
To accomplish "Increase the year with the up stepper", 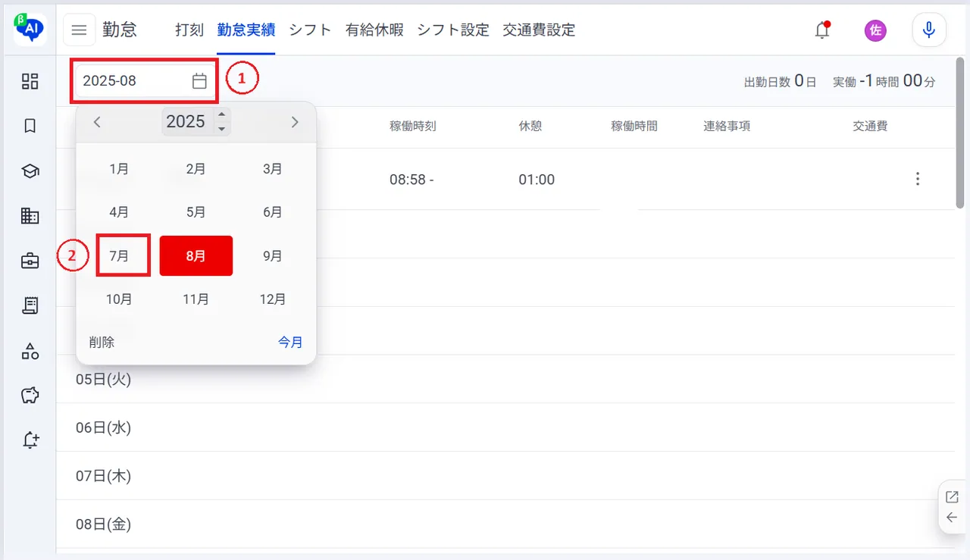I will coord(221,115).
